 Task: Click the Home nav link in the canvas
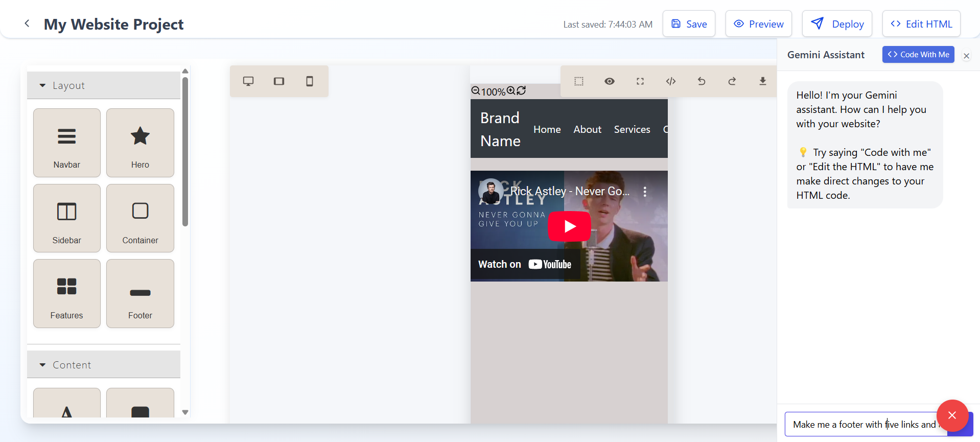tap(547, 129)
